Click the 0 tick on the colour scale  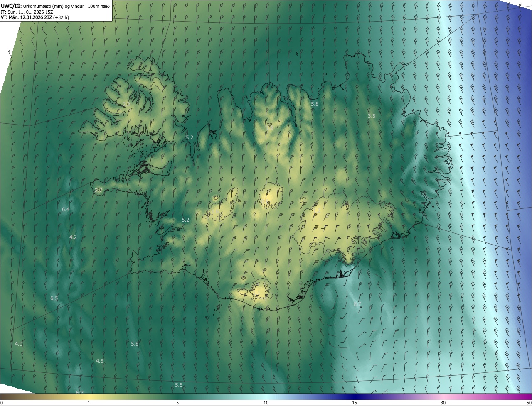pos(2,403)
